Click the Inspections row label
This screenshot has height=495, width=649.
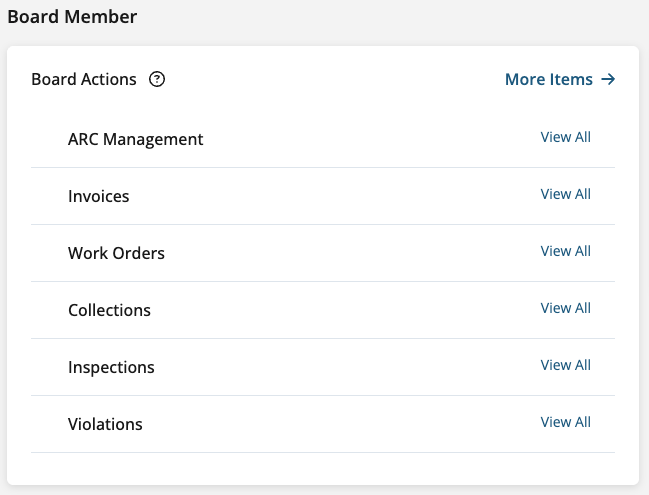pyautogui.click(x=111, y=368)
